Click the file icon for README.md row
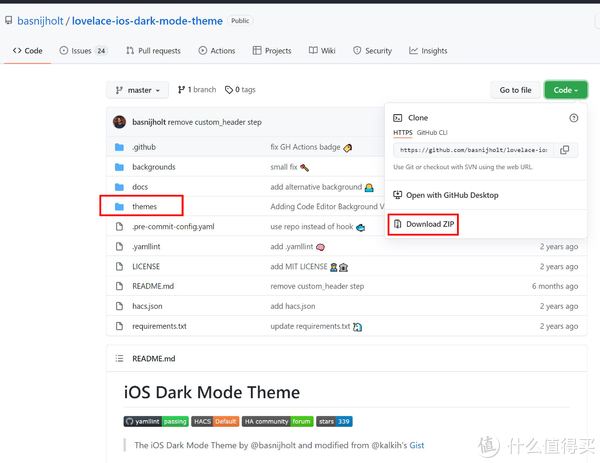600x463 pixels. pos(119,286)
